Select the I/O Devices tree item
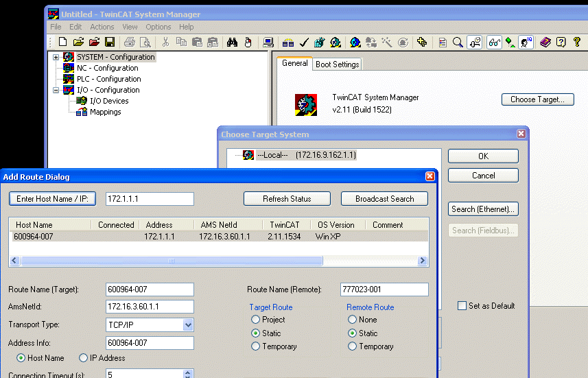Image resolution: width=588 pixels, height=378 pixels. [109, 101]
